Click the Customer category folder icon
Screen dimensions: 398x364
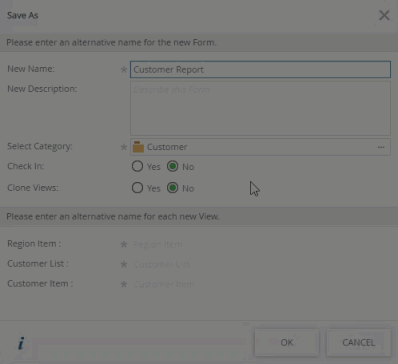[138, 147]
